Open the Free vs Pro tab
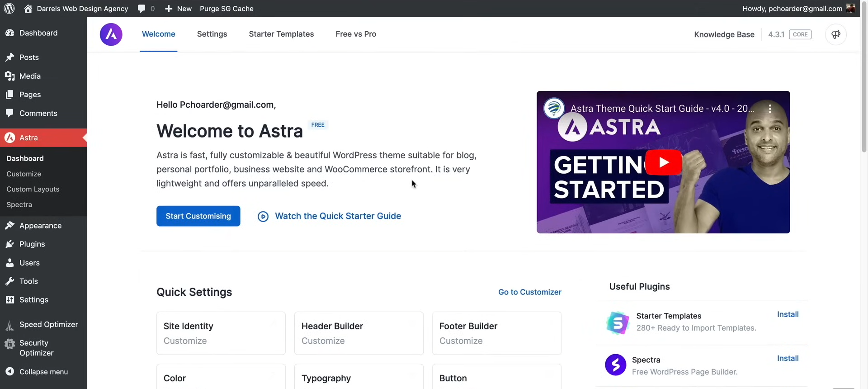This screenshot has height=389, width=868. pyautogui.click(x=356, y=34)
